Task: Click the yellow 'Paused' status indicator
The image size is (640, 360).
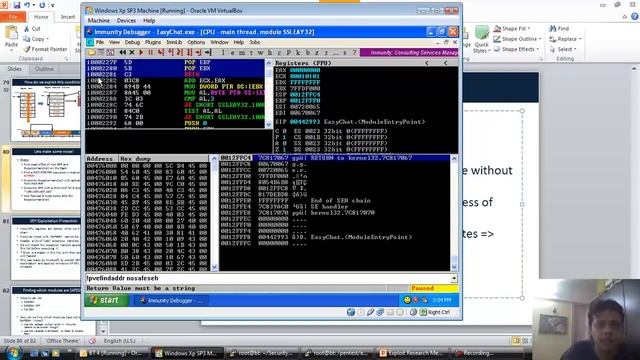Action: click(x=434, y=288)
